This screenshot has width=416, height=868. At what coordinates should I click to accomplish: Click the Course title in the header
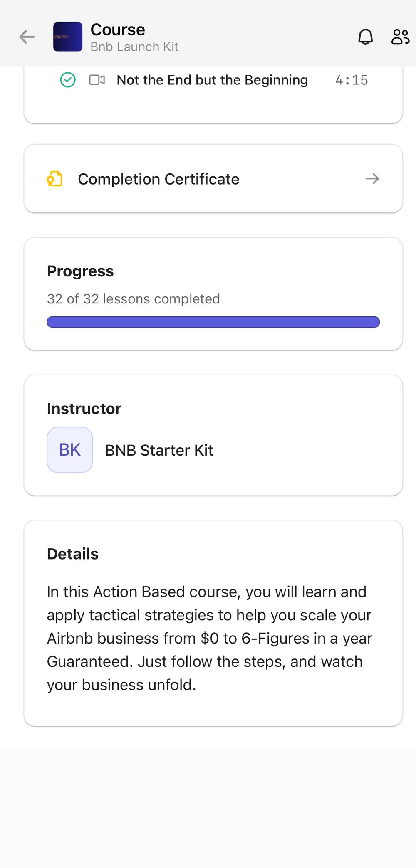tap(118, 30)
